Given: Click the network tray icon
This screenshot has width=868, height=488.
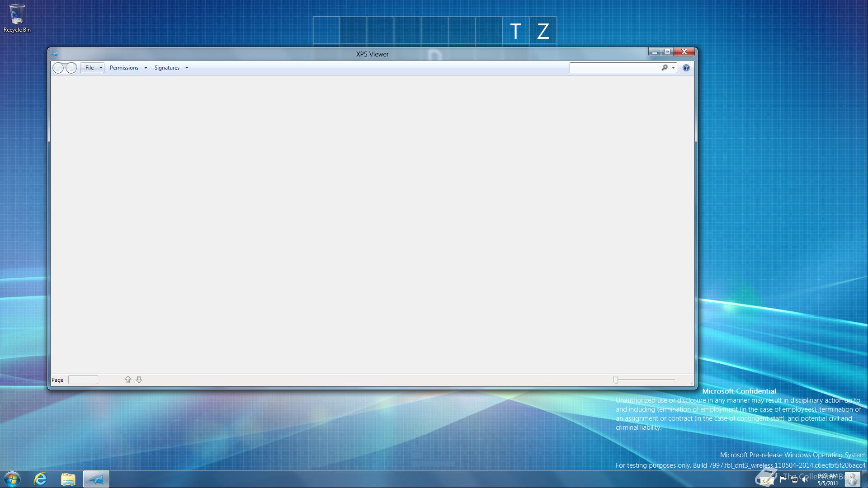Looking at the screenshot, I should coord(794,479).
